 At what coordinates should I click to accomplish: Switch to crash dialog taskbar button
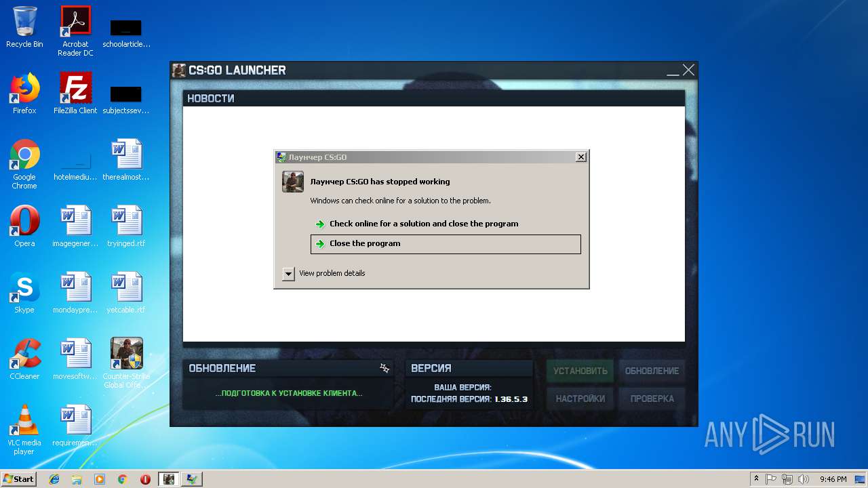tap(193, 479)
